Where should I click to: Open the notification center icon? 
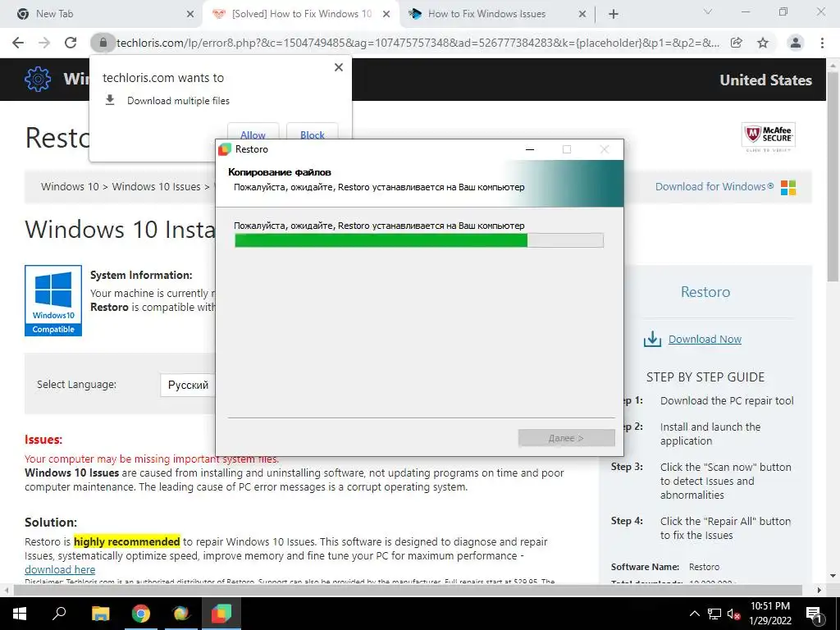click(x=814, y=614)
